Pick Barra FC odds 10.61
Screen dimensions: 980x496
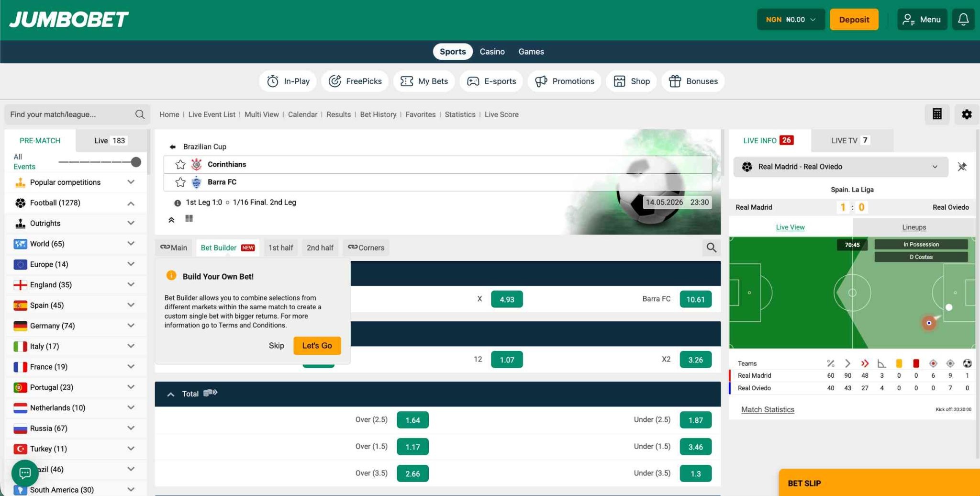(695, 299)
